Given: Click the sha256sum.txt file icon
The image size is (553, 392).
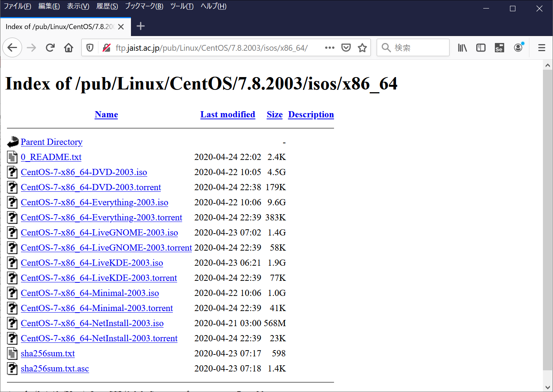Looking at the screenshot, I should click(x=12, y=353).
